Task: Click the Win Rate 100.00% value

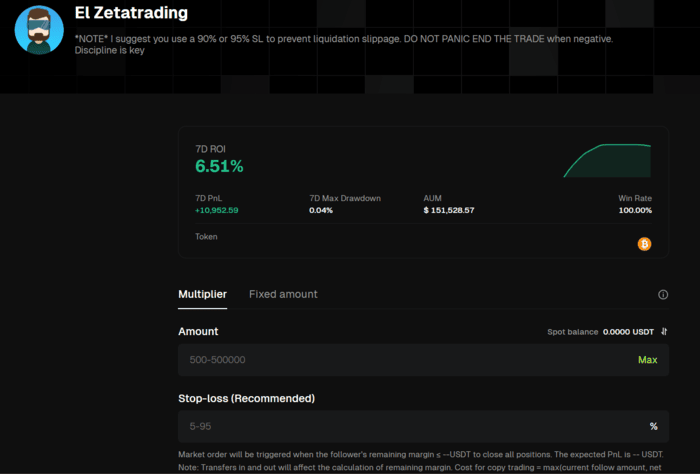Action: (x=635, y=210)
